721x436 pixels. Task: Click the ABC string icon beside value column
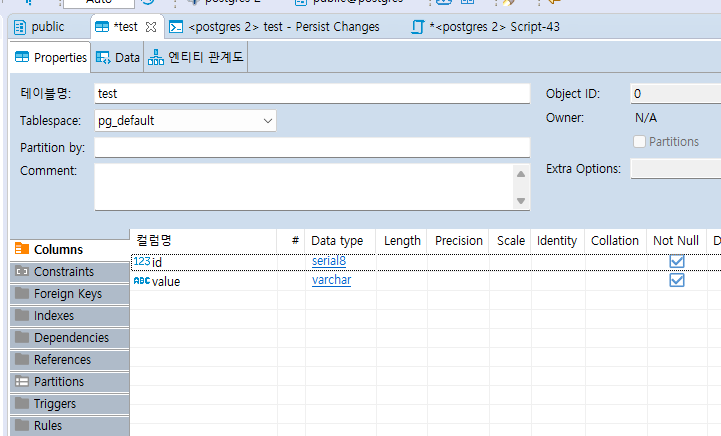[141, 281]
